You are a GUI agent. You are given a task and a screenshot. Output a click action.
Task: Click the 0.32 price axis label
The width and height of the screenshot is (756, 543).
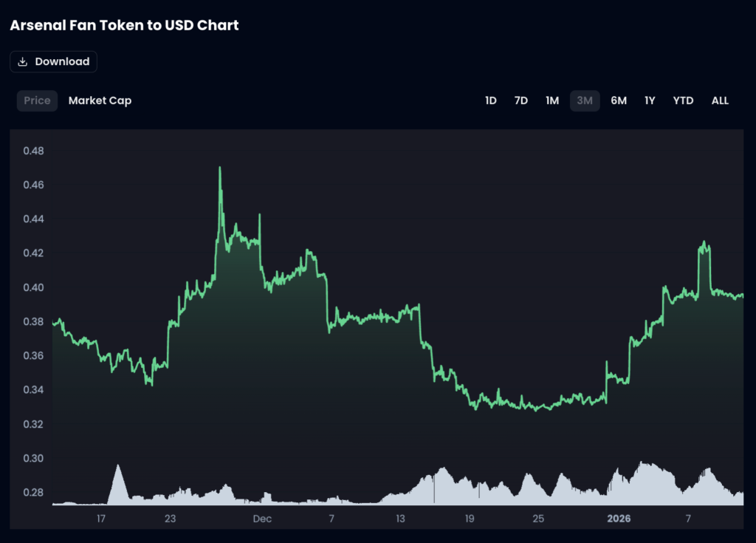coord(34,424)
